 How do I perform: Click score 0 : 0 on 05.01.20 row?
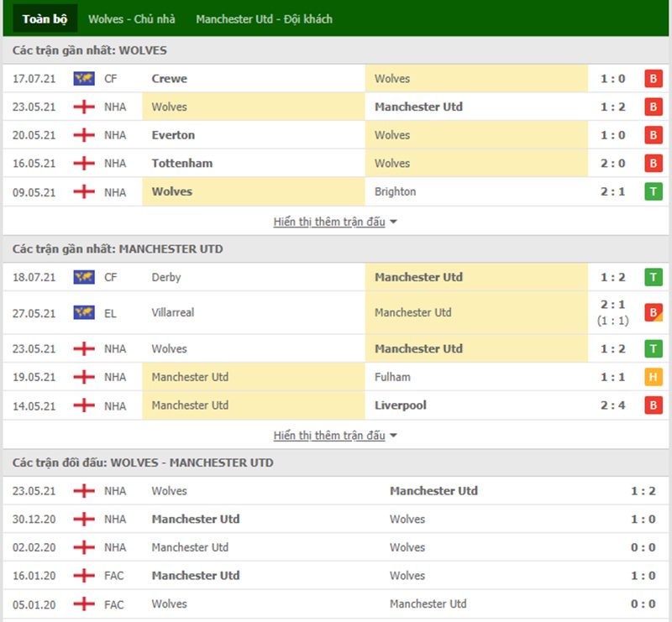(643, 604)
